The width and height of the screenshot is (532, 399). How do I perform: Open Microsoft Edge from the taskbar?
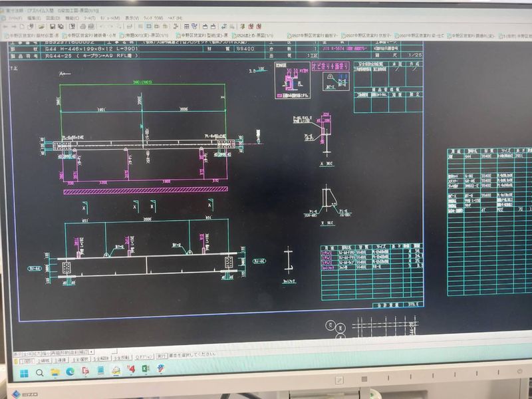click(70, 372)
